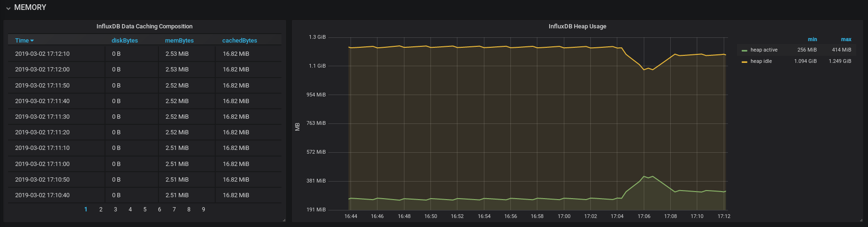Click heap idle max value 1.249 GiB

pos(840,61)
